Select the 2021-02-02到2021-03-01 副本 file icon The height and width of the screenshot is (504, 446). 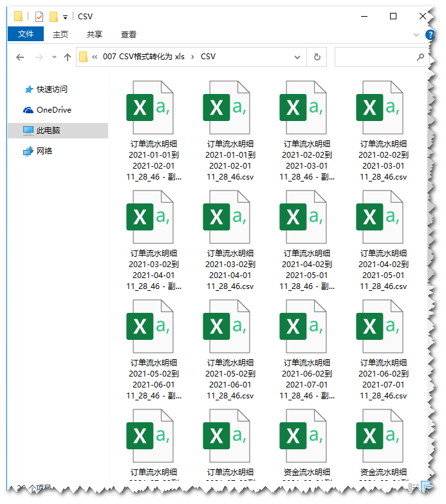[x=303, y=107]
